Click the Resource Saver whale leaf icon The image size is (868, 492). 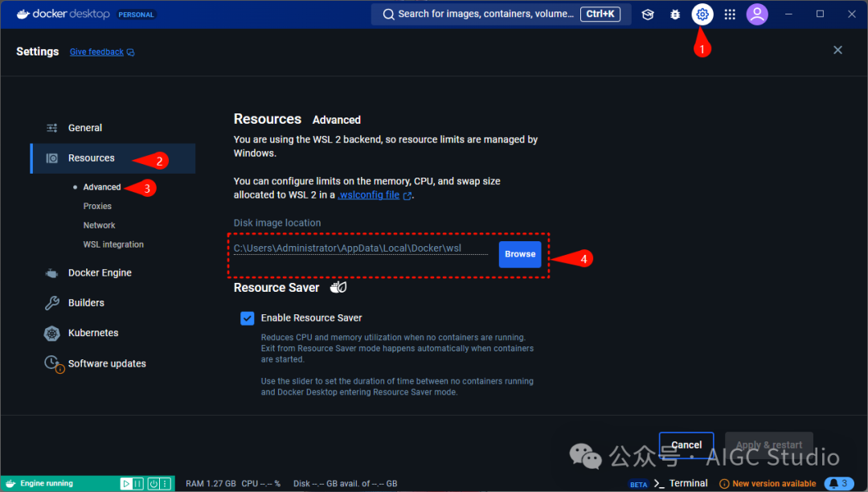[338, 287]
